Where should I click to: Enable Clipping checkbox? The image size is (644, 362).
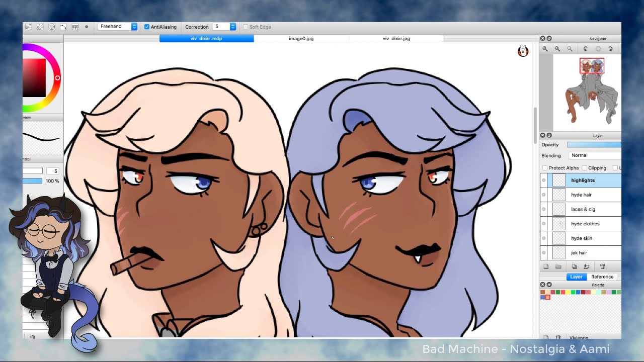(584, 168)
